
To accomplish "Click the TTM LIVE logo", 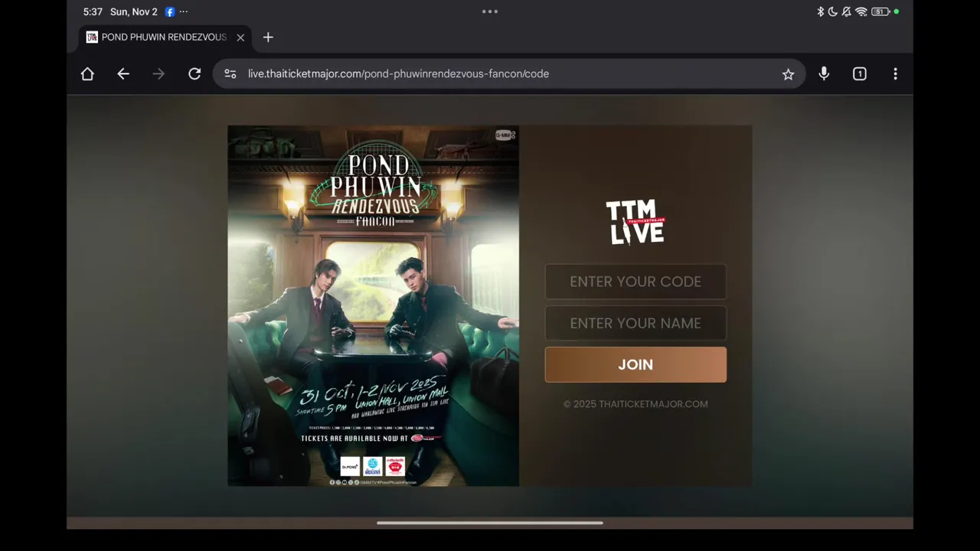I will pos(635,223).
